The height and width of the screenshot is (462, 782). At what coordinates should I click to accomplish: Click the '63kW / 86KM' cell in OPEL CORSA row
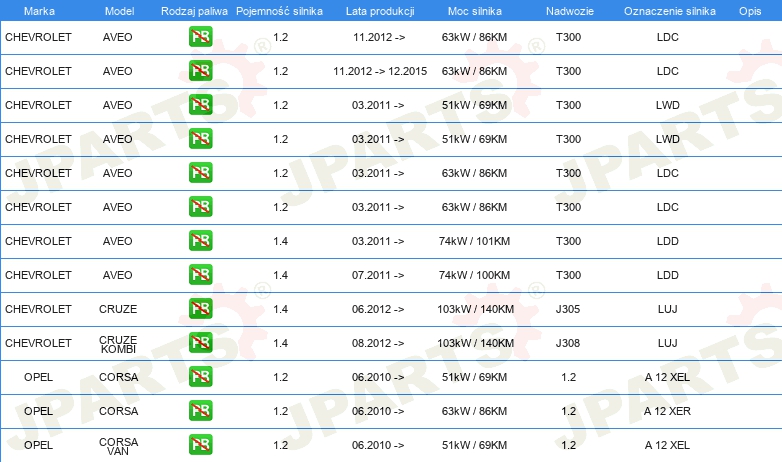(474, 411)
